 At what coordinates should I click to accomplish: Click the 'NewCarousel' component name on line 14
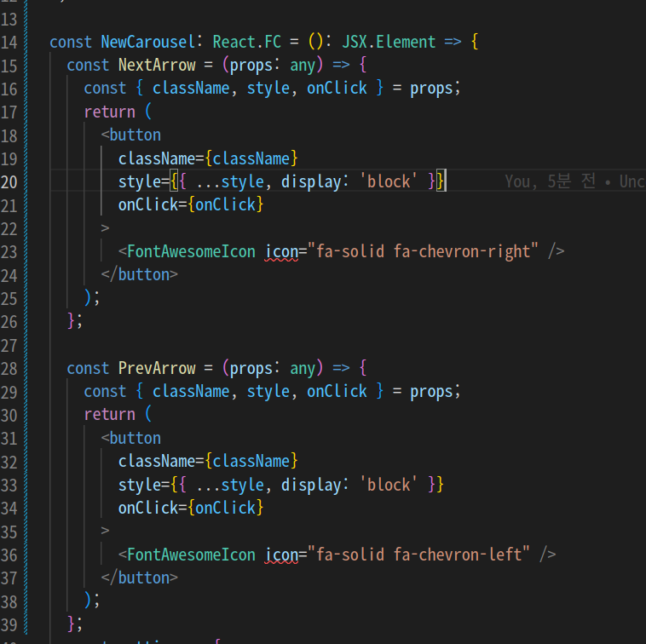[148, 42]
